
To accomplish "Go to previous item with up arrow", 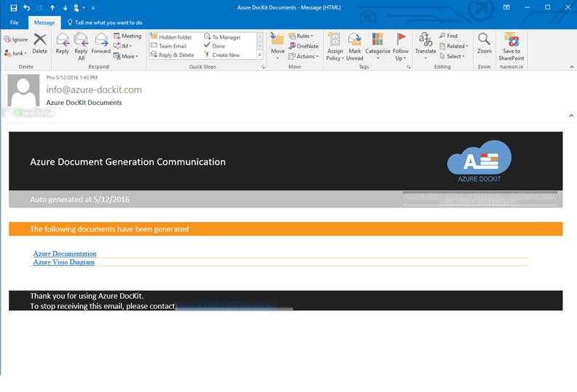I will (x=52, y=7).
